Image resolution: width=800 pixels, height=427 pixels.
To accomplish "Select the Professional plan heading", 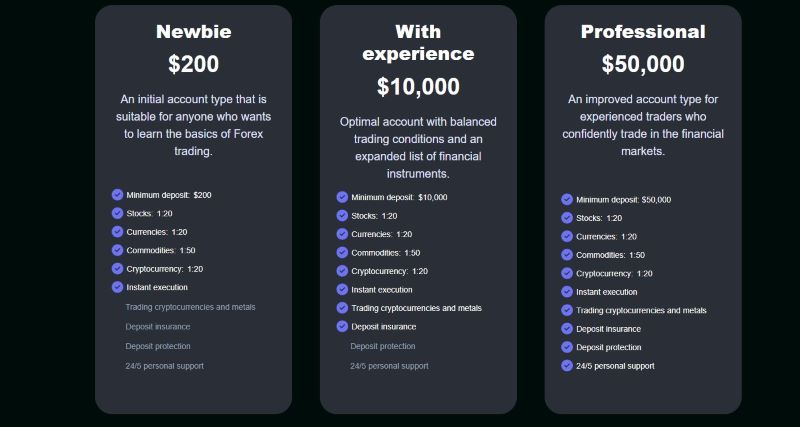I will [x=643, y=32].
